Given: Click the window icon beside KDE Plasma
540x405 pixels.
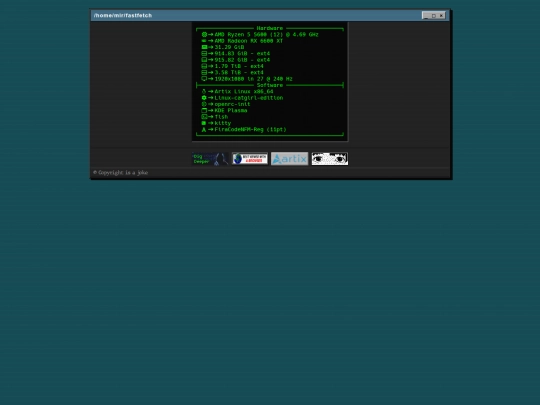Looking at the screenshot, I should pos(204,111).
